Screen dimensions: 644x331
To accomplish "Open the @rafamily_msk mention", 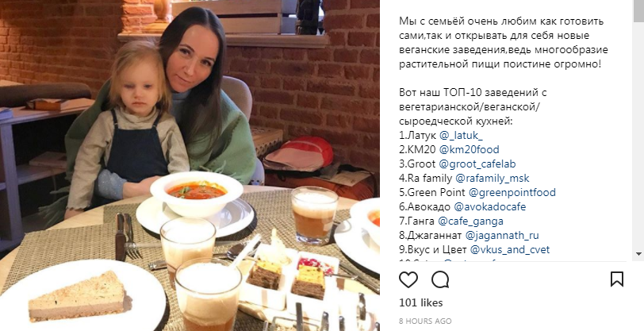I will pos(493,178).
